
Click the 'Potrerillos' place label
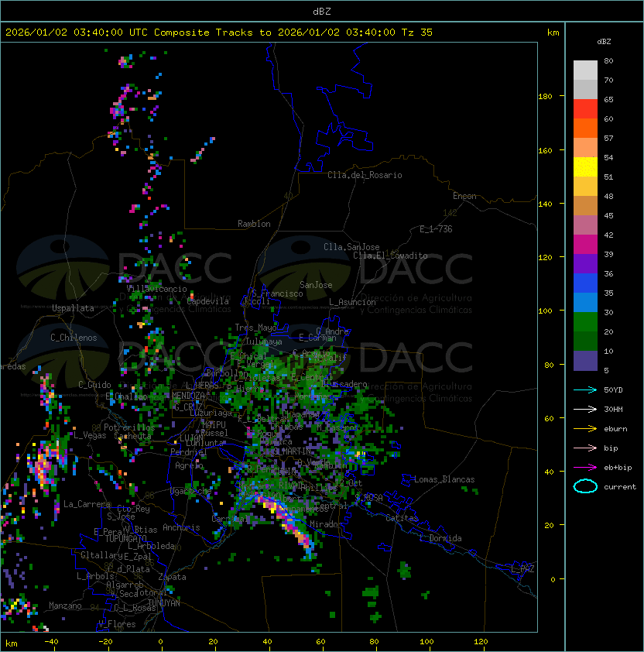click(129, 427)
